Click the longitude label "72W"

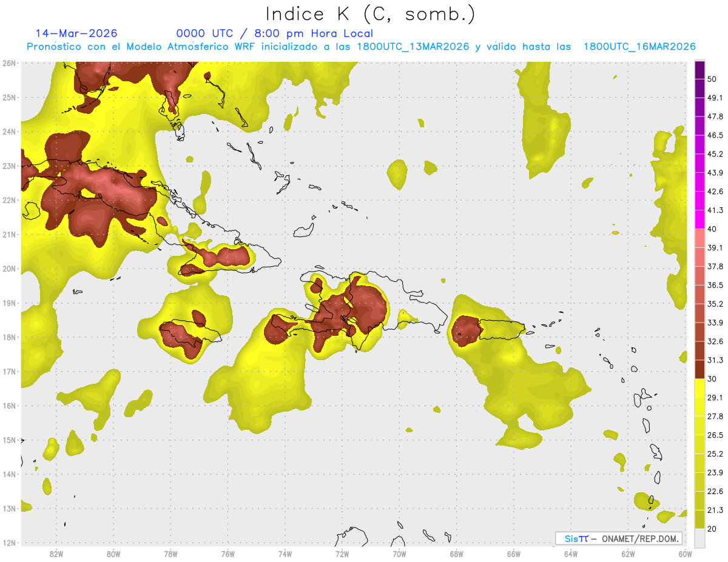click(x=342, y=554)
